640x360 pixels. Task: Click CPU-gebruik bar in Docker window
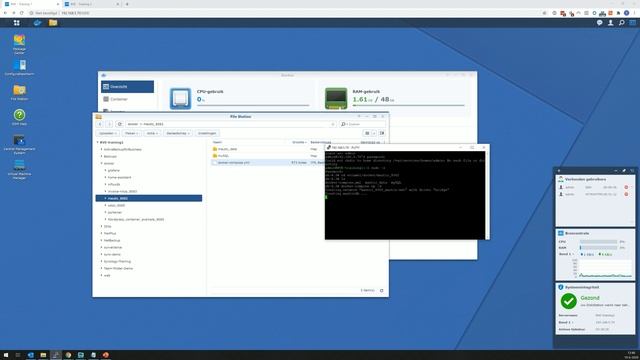tap(253, 105)
